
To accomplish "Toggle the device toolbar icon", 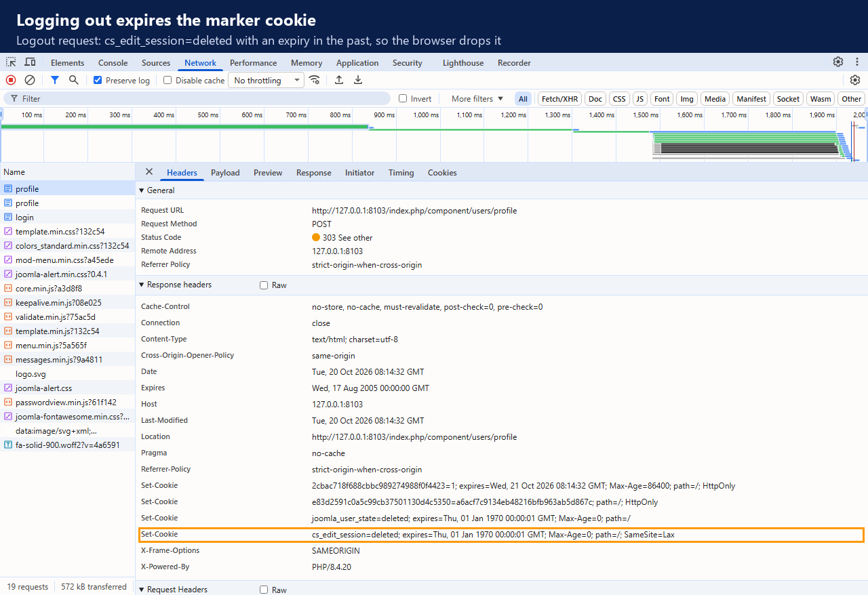I will [x=30, y=62].
